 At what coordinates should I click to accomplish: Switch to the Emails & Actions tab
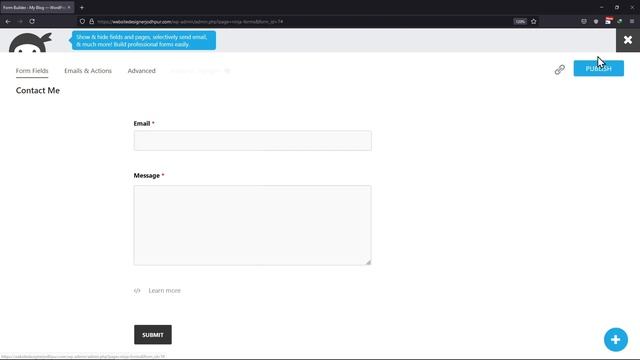click(x=88, y=71)
